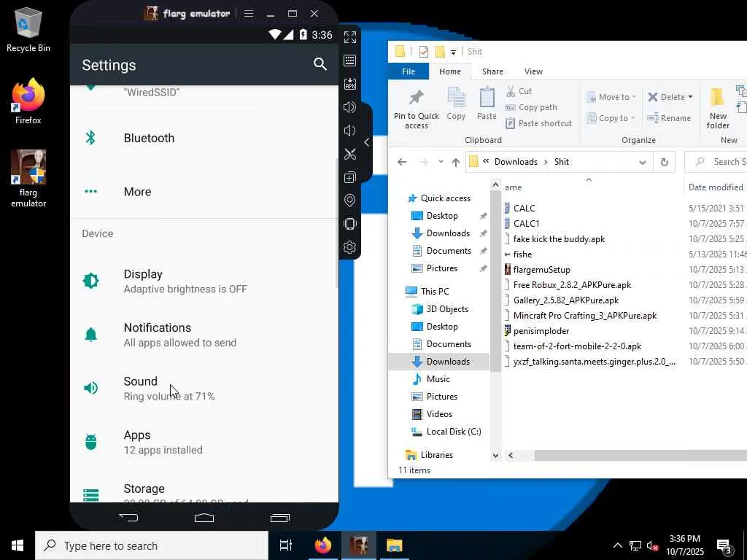The height and width of the screenshot is (560, 747).
Task: Select the flargemuSetup file
Action: [542, 270]
